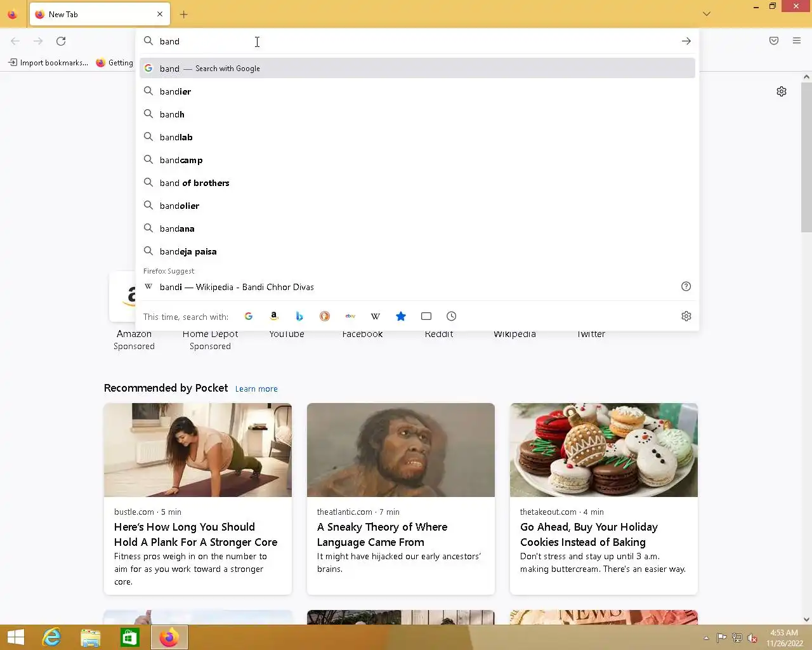Read 'A Sneaky Theory of Where Language Came From'
Image resolution: width=812 pixels, height=650 pixels.
pos(382,534)
